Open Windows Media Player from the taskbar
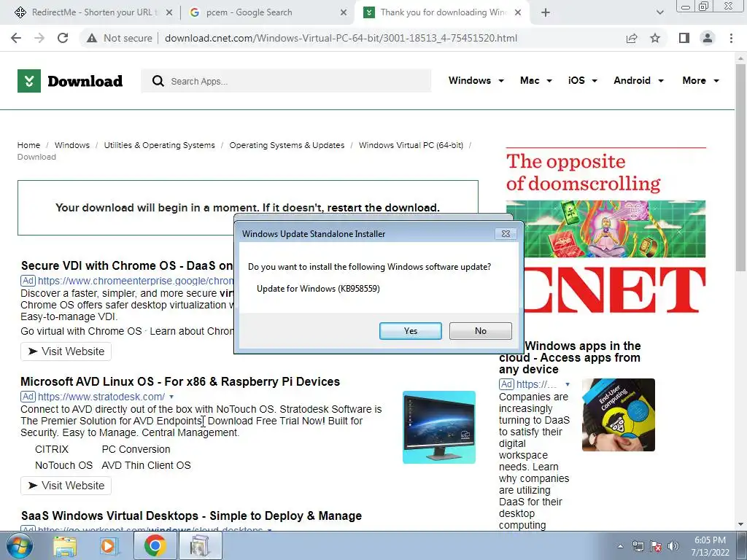This screenshot has height=560, width=747. [109, 546]
